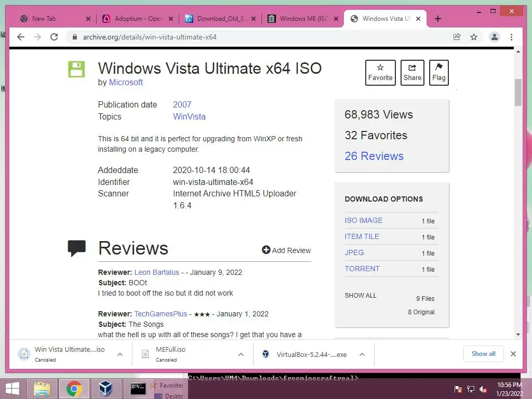532x399 pixels.
Task: Click the '8 Original' files text
Action: (421, 312)
